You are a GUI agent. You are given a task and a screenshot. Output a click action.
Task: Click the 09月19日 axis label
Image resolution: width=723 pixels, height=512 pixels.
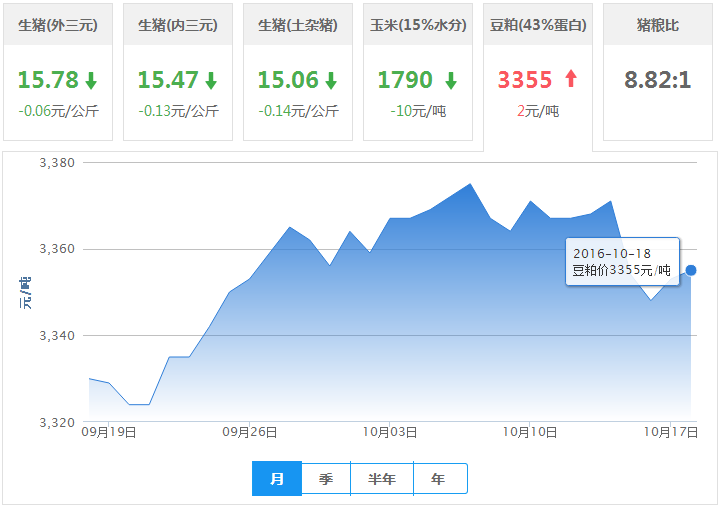pyautogui.click(x=109, y=432)
